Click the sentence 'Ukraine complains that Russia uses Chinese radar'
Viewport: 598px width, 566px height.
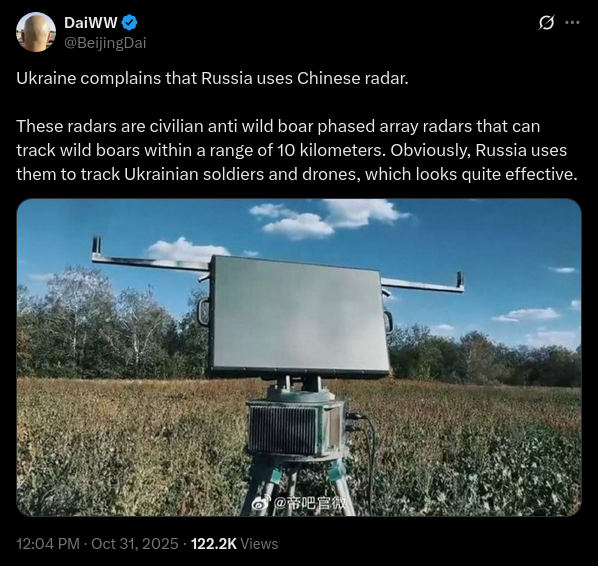coord(212,78)
